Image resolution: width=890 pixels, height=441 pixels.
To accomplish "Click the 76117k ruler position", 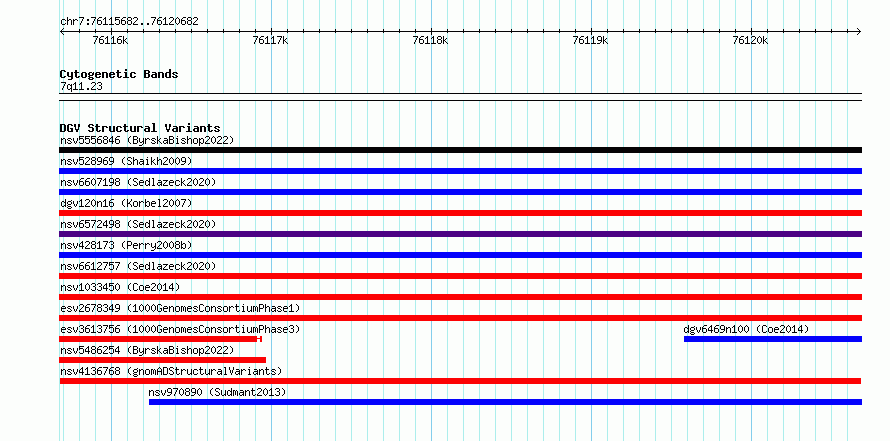I will click(271, 40).
